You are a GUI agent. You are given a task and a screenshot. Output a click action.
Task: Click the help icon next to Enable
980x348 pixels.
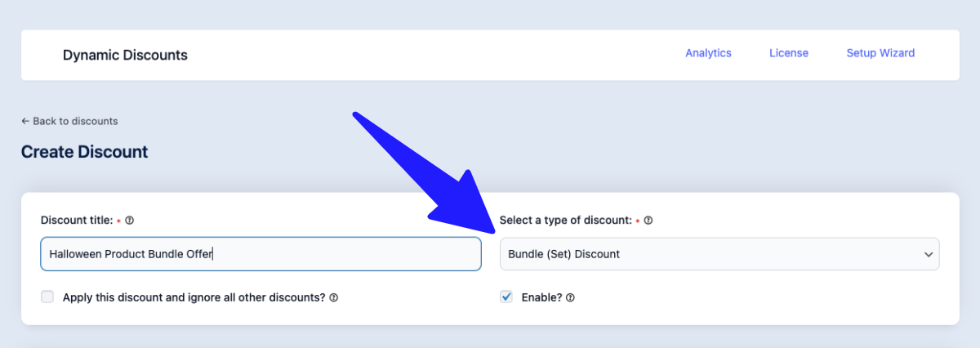[x=570, y=298]
